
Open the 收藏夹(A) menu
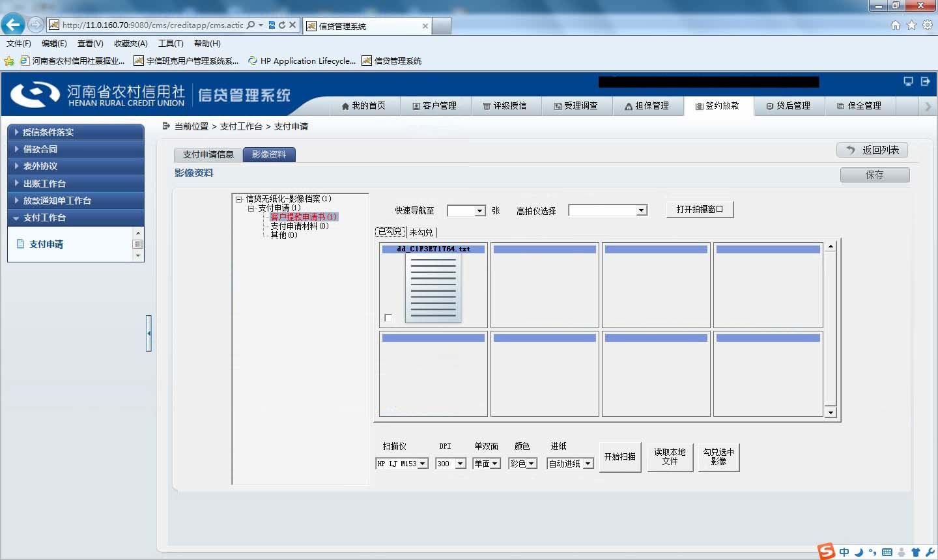131,44
